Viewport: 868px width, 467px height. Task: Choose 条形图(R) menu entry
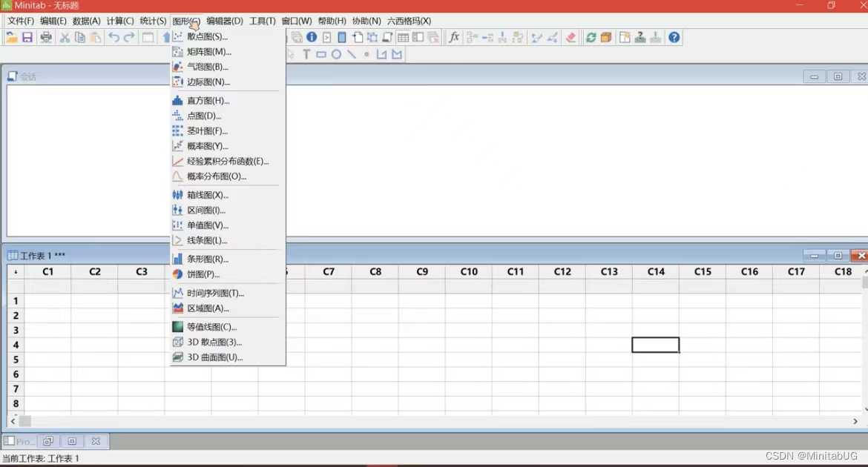228,259
